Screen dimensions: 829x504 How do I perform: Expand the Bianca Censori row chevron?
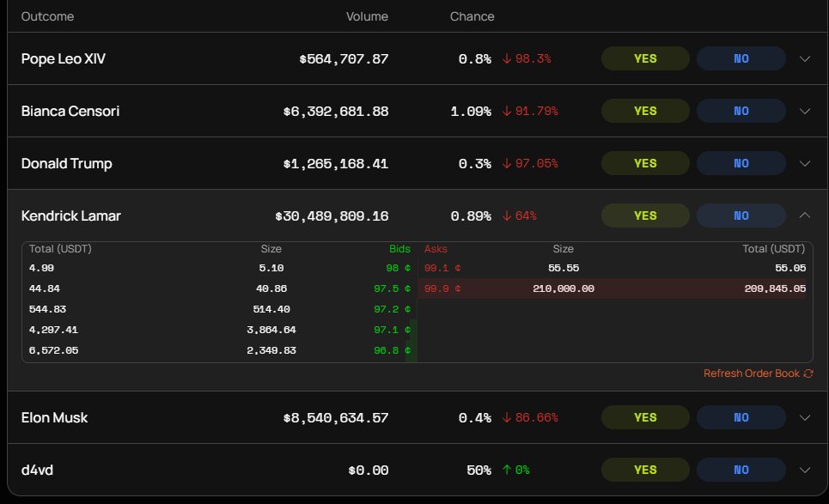pos(805,112)
